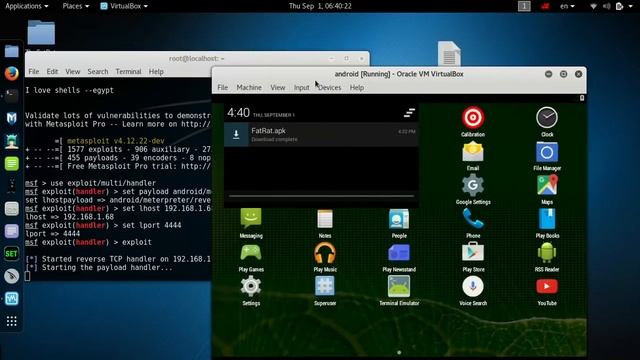Open VirtualBox View menu

[278, 87]
